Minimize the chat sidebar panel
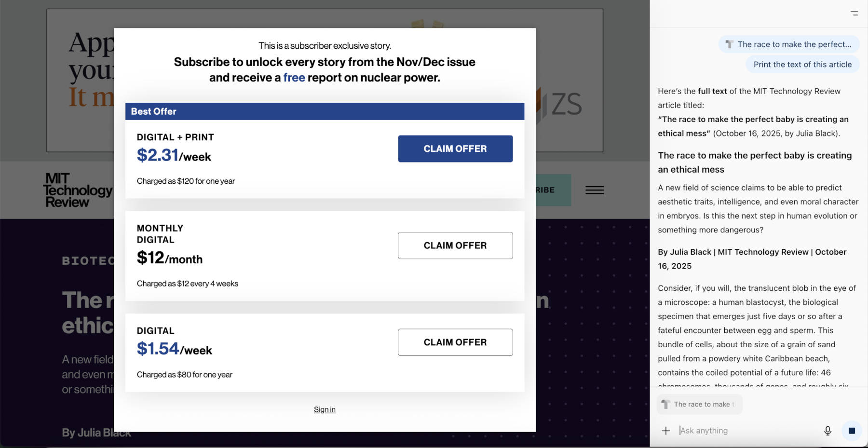 click(x=854, y=14)
